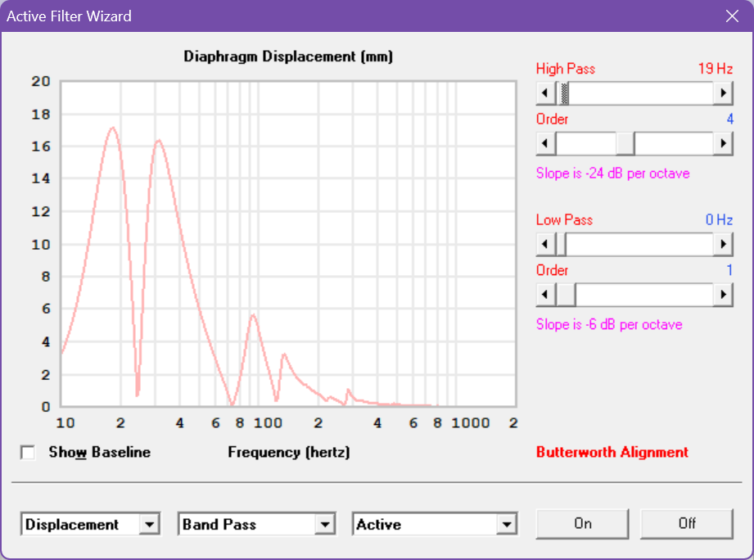Click the Low Pass frequency slider thumb
The width and height of the screenshot is (754, 560).
(561, 244)
